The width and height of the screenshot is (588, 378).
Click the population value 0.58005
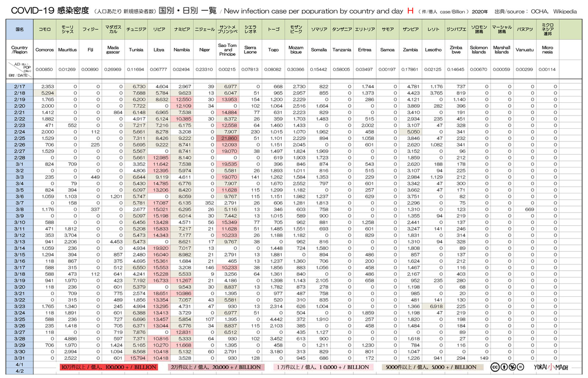[x=342, y=70]
